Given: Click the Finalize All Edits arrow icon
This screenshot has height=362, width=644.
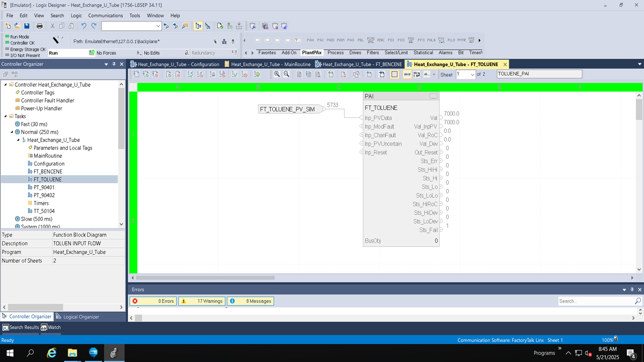Looking at the screenshot, I should pyautogui.click(x=257, y=74).
